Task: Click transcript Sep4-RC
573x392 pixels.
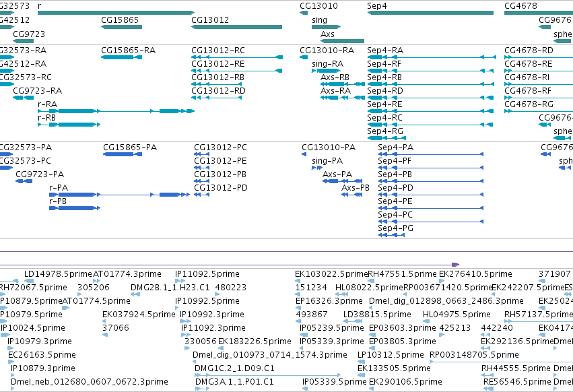Action: [430, 125]
